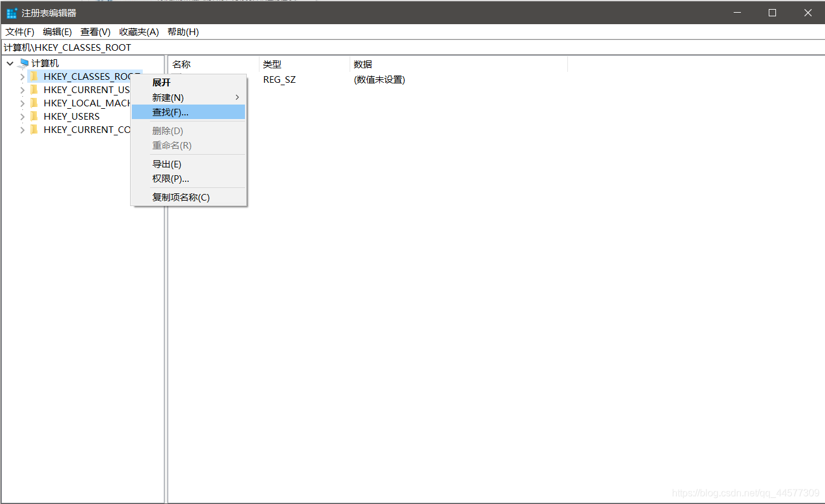Choose 复制项名称(C) in the context menu
Screen dimensions: 825x504
point(188,197)
